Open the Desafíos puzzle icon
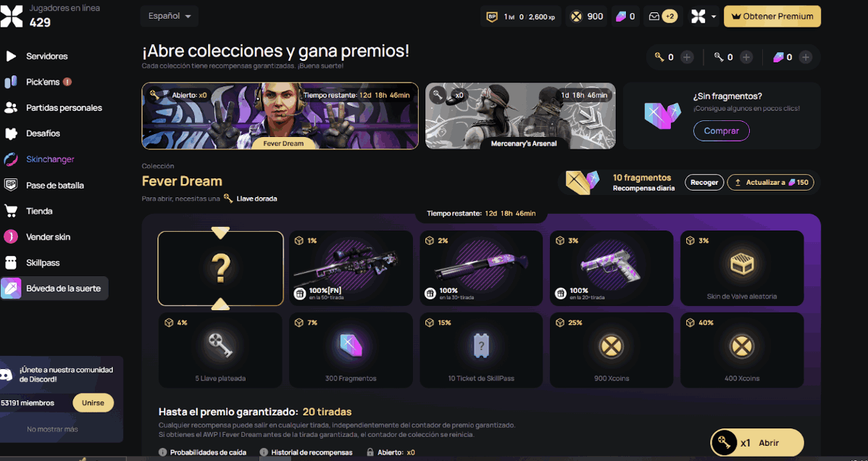Image resolution: width=868 pixels, height=461 pixels. 11,133
